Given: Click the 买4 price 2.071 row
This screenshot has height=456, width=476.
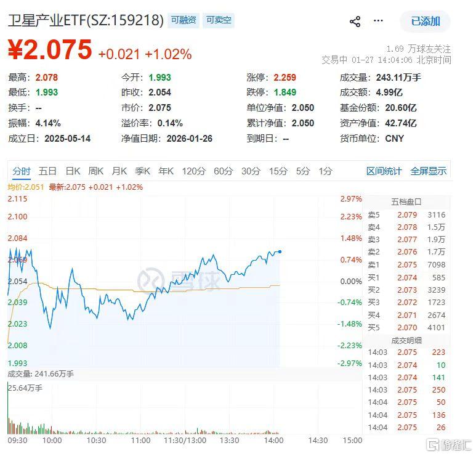Looking at the screenshot, I should coord(406,315).
